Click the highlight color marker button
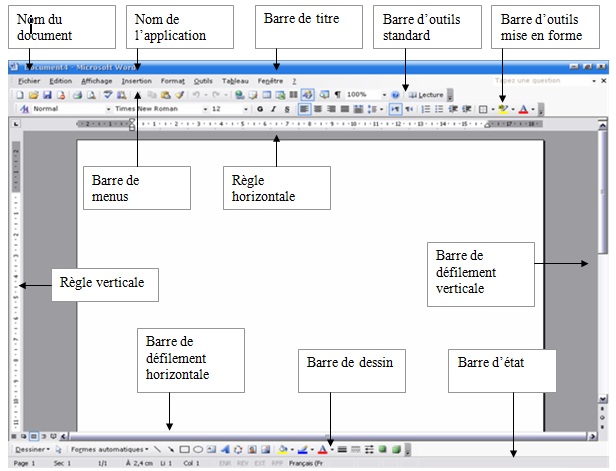The image size is (616, 471). [503, 109]
